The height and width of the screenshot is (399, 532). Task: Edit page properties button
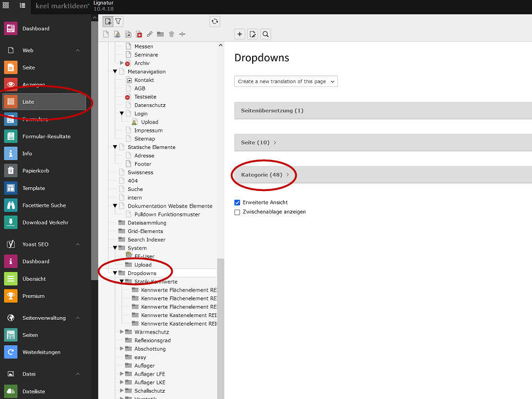click(252, 34)
